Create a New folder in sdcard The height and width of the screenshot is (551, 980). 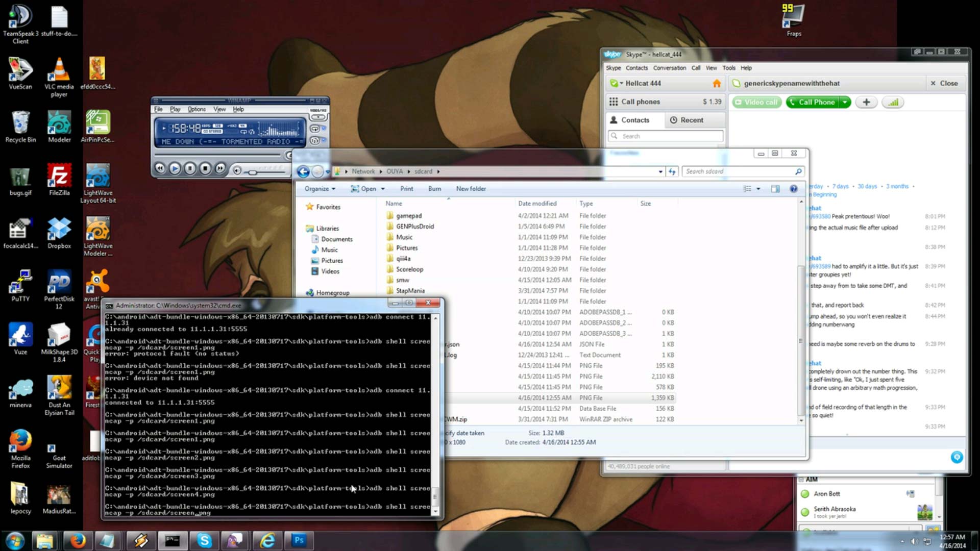pos(471,189)
